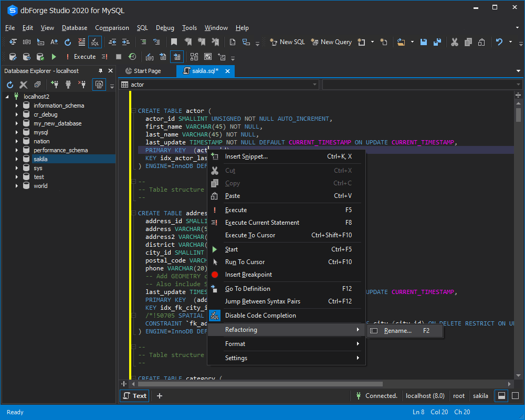Select the world database in explorer
This screenshot has width=525, height=420.
[40, 186]
